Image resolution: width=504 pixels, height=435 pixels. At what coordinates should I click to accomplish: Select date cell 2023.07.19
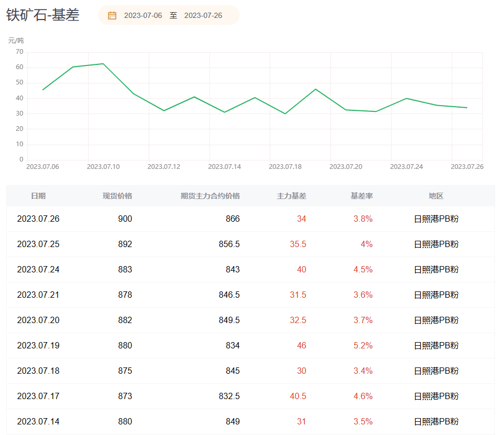pos(38,346)
